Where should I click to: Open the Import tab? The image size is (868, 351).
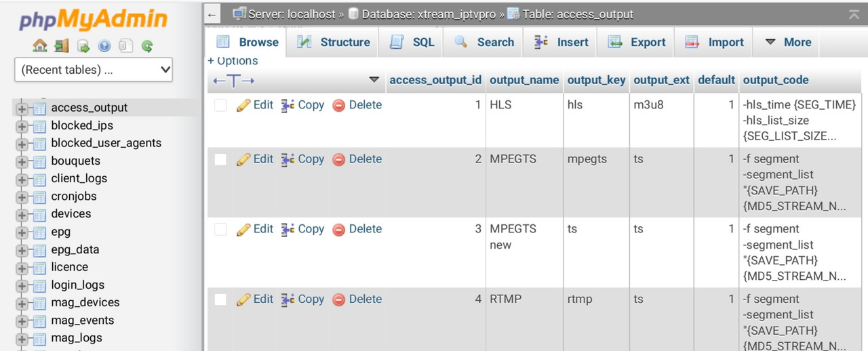715,42
